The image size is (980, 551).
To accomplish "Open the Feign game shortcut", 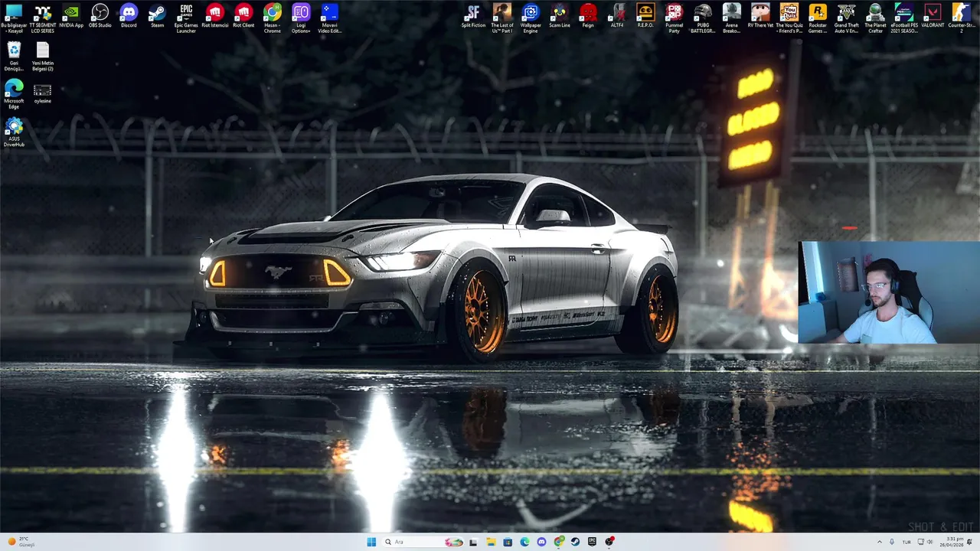I will pyautogui.click(x=588, y=16).
